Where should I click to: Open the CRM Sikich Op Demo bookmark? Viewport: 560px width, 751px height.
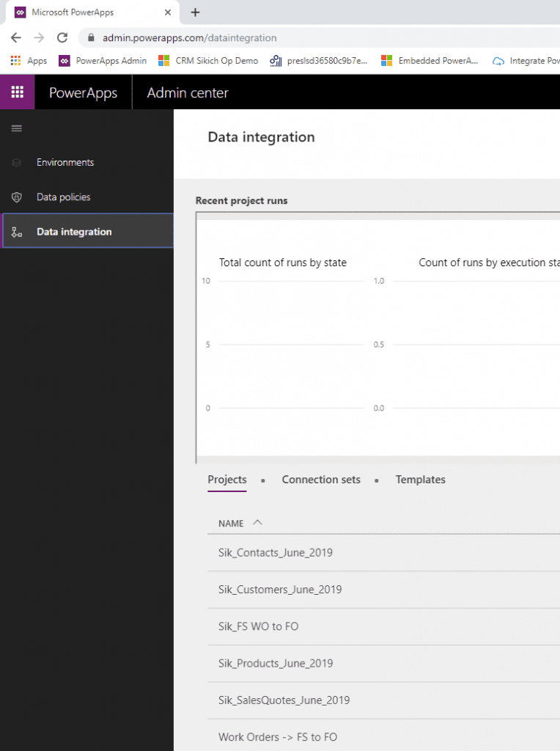point(209,61)
